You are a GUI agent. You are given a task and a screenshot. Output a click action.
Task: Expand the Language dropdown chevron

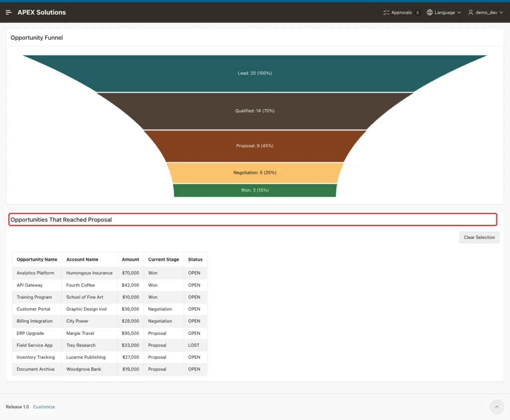pos(459,12)
